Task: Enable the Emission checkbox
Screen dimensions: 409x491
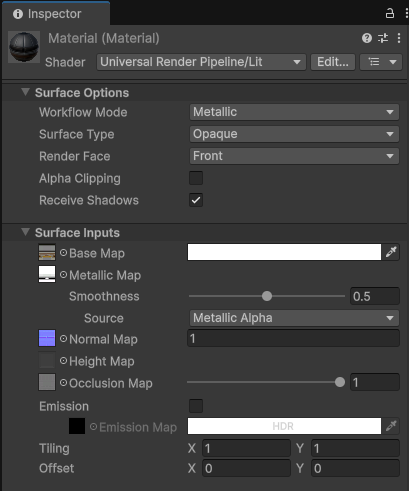Action: point(196,406)
